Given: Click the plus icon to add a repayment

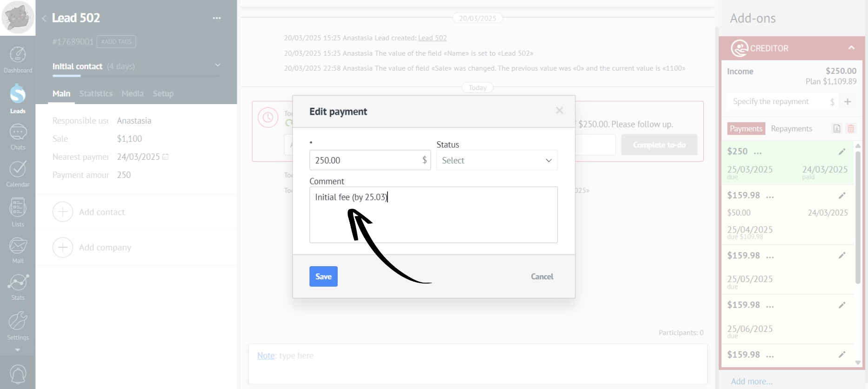Looking at the screenshot, I should (848, 102).
